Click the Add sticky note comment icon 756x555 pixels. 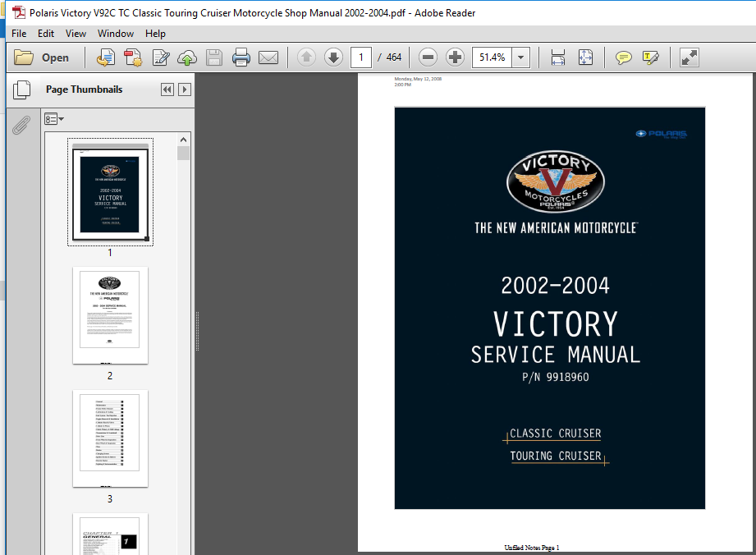(x=623, y=57)
